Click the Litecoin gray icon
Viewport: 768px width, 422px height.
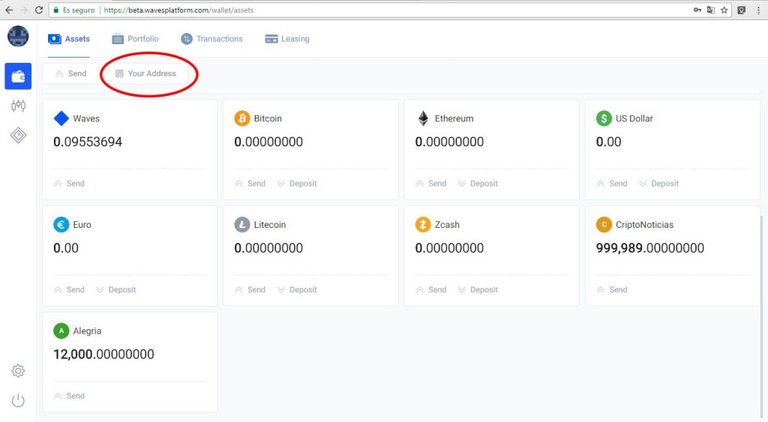pos(242,225)
